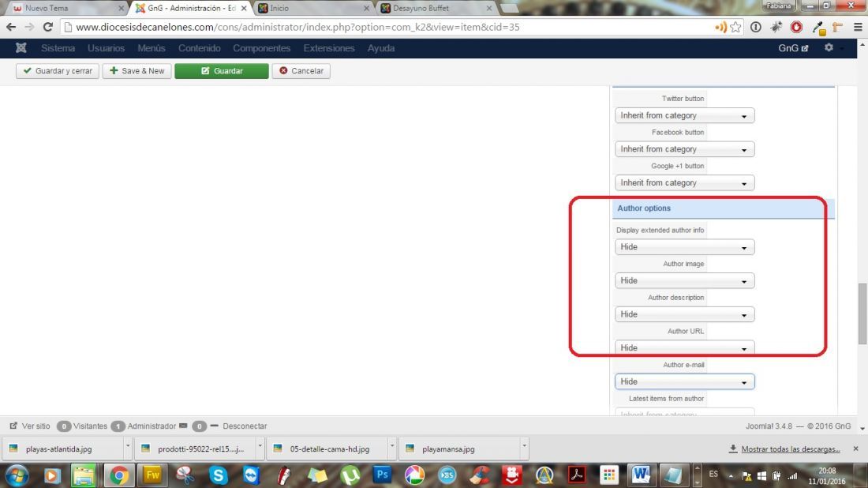Open the Menús menu
868x488 pixels.
click(x=152, y=48)
